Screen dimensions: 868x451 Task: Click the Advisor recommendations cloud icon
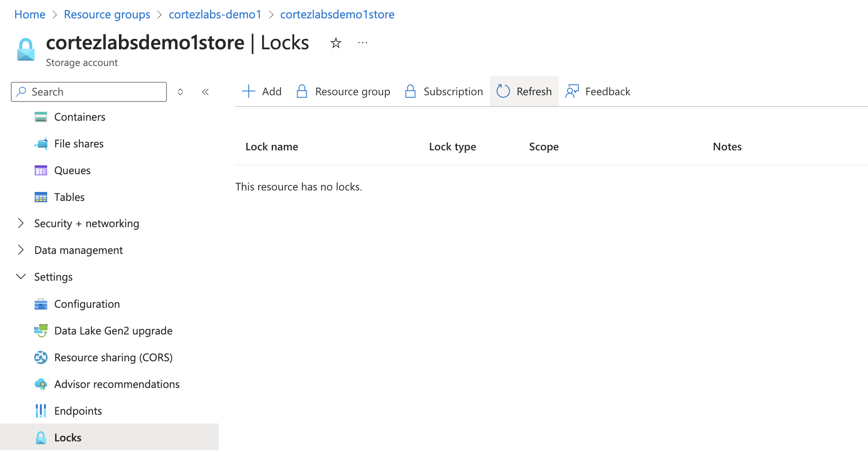pos(41,384)
